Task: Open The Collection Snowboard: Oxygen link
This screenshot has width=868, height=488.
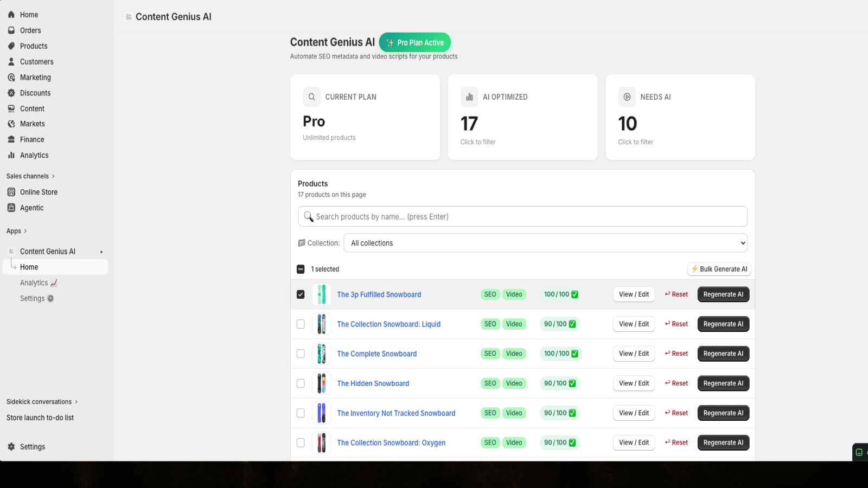Action: (391, 443)
